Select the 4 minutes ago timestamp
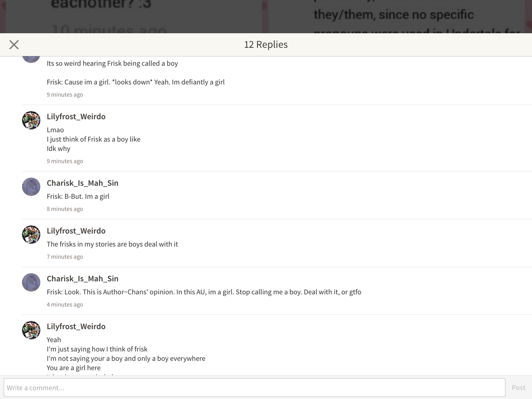The width and height of the screenshot is (532, 399). 65,305
